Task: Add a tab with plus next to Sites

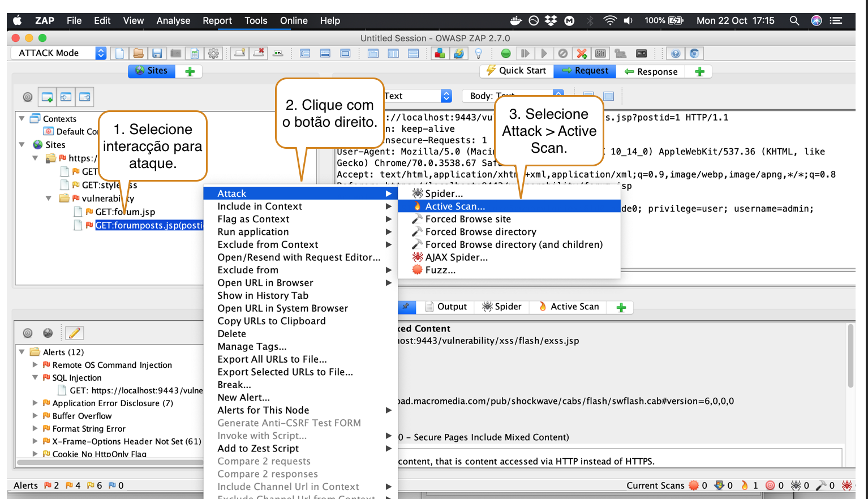Action: pyautogui.click(x=190, y=71)
